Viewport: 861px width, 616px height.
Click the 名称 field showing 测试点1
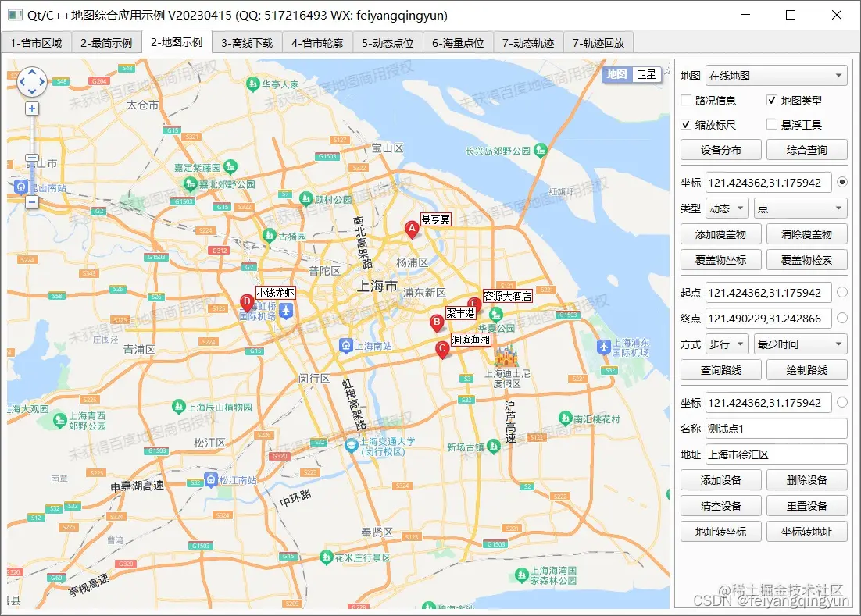pos(776,428)
